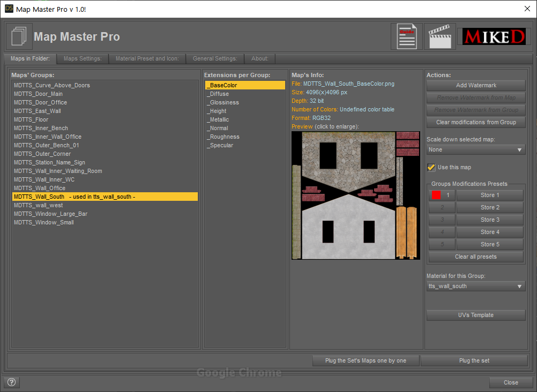Select MDTTS_East_Wall group
The width and height of the screenshot is (537, 392).
click(105, 111)
